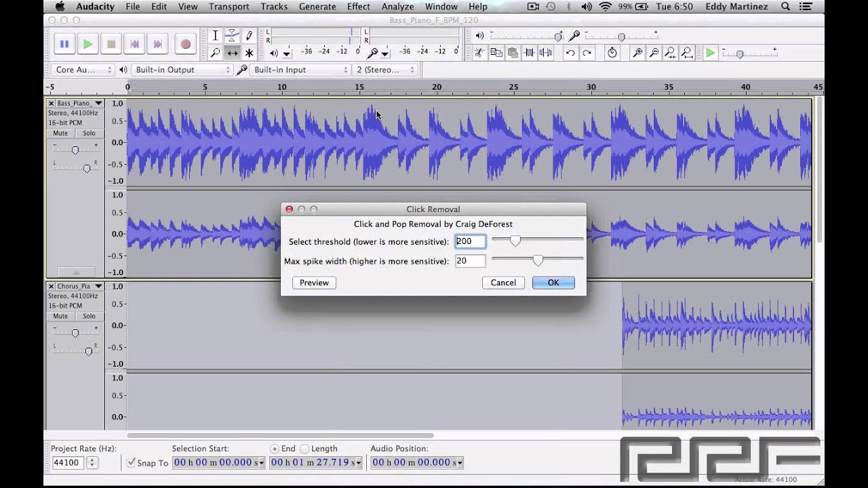
Task: Open the Spotlight search icon
Action: pos(785,7)
